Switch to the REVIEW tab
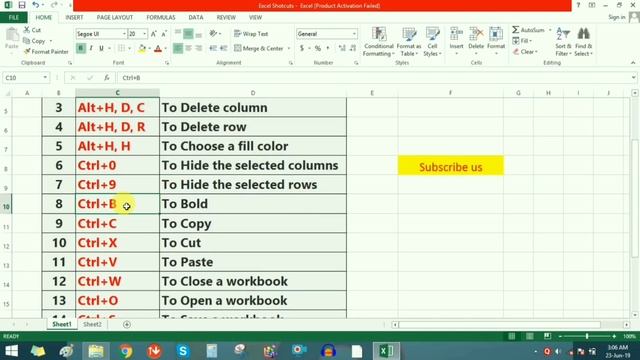This screenshot has height=360, width=640. (226, 18)
